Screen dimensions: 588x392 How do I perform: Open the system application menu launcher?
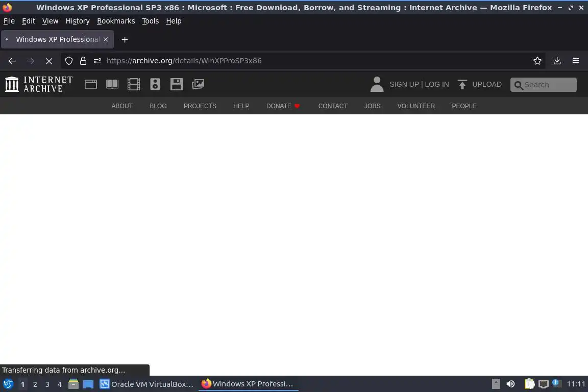[x=8, y=384]
